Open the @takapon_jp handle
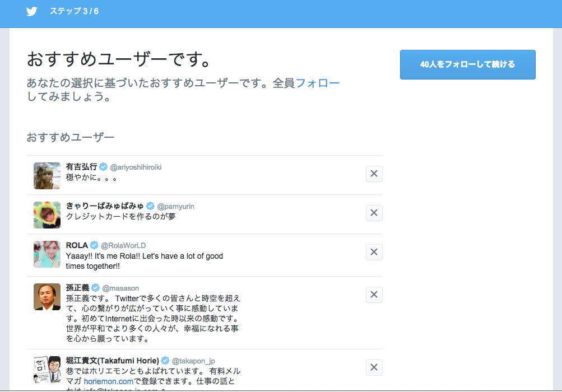 [193, 361]
